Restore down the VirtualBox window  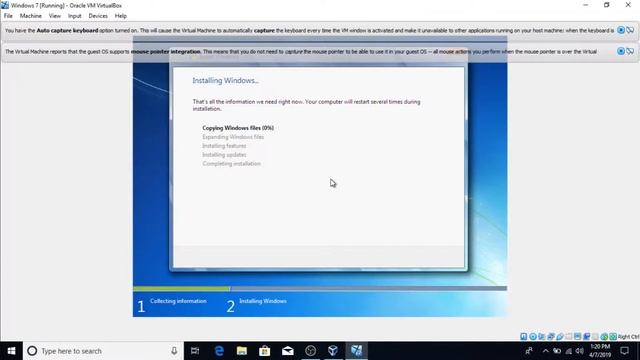(607, 5)
